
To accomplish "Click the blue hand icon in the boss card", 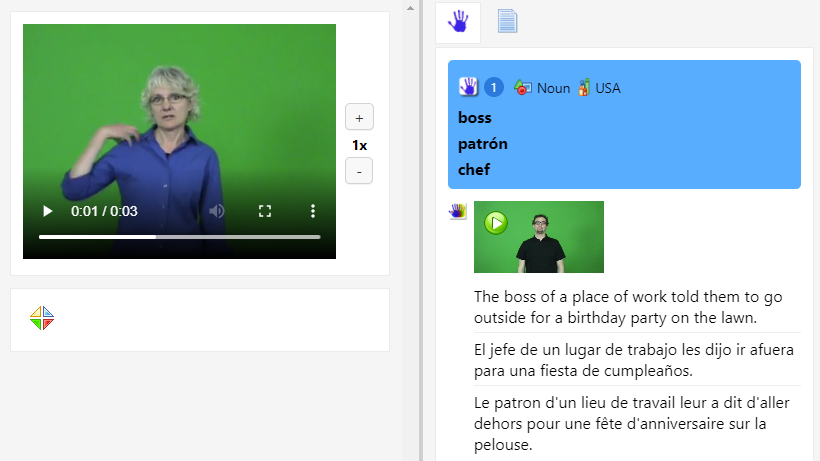I will click(468, 87).
